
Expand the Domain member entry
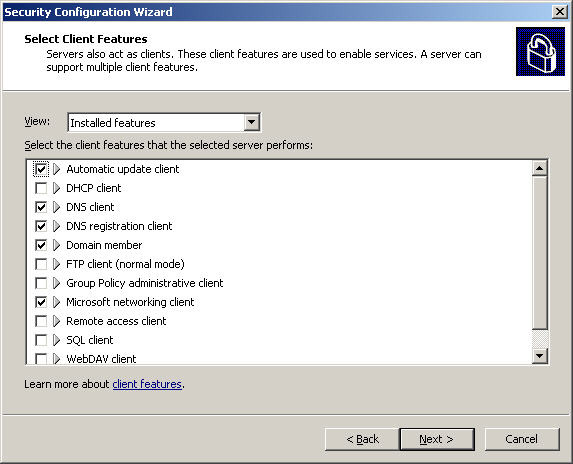[x=56, y=245]
